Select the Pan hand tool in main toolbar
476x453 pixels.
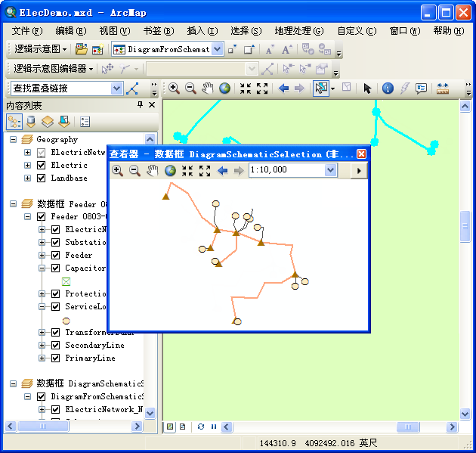click(208, 88)
